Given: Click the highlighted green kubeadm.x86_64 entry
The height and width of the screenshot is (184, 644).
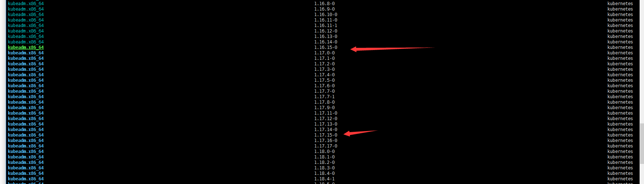Looking at the screenshot, I should tap(26, 47).
